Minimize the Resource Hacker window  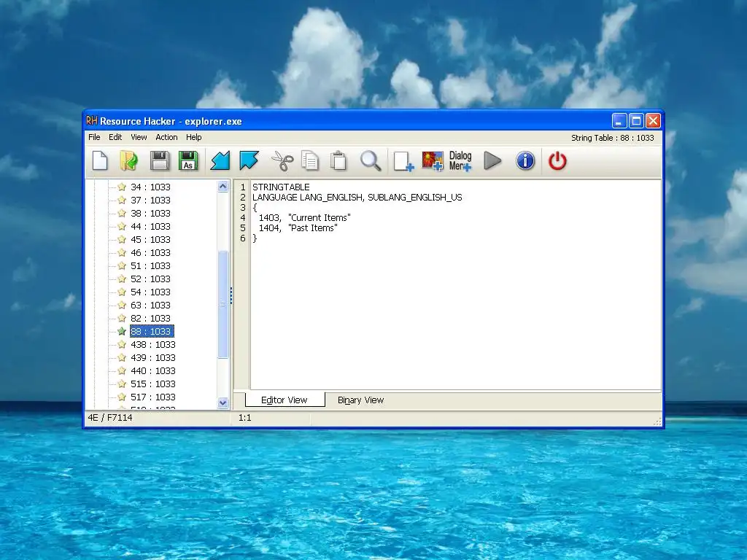(619, 120)
